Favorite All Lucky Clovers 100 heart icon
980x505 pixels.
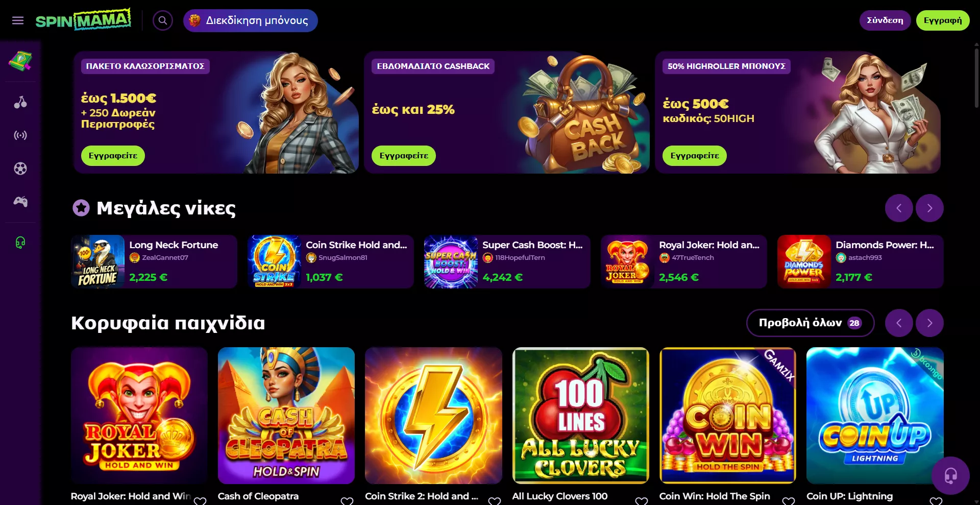point(642,501)
